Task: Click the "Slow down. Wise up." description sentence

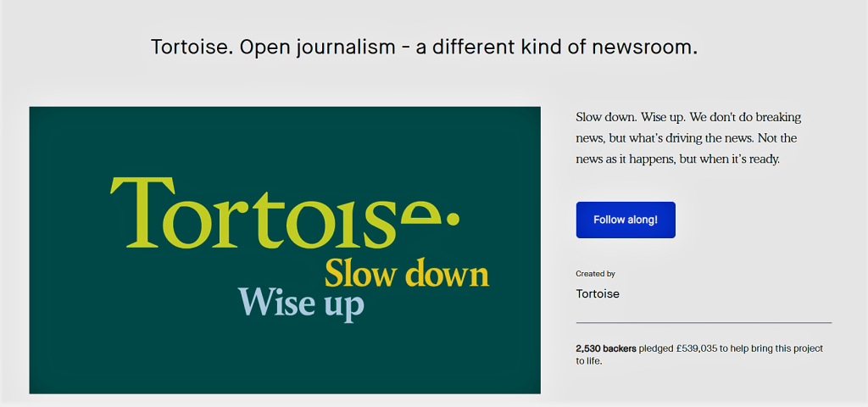Action: coord(626,117)
